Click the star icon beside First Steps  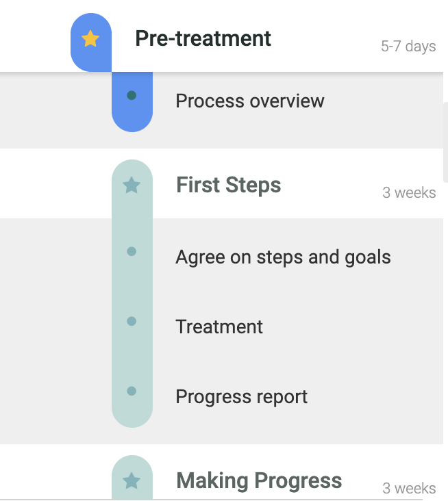(132, 185)
